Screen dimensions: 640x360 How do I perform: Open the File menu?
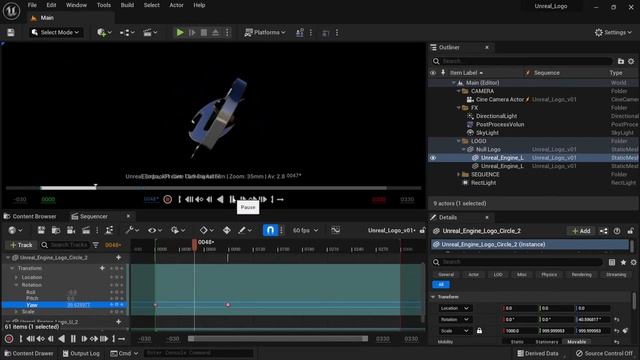pos(32,5)
